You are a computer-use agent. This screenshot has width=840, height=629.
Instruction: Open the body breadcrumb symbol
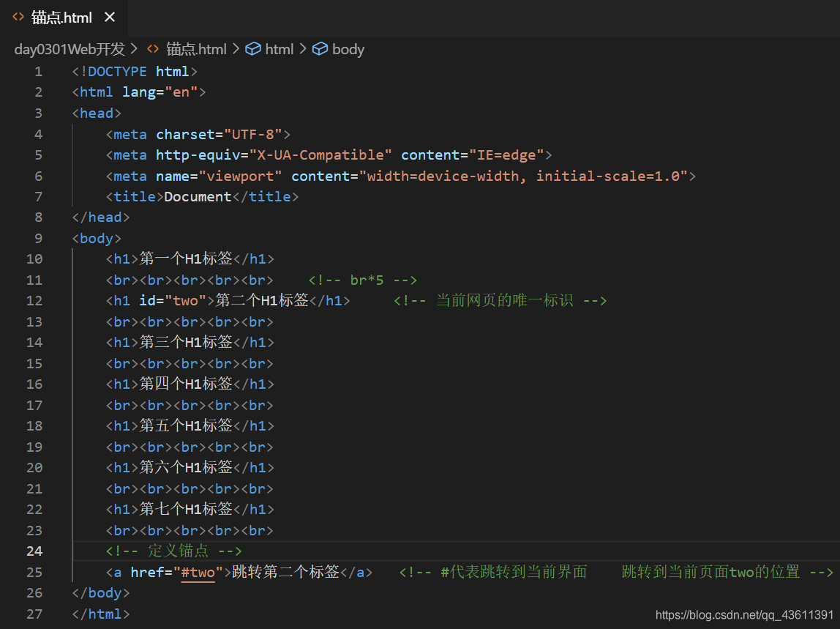(348, 49)
